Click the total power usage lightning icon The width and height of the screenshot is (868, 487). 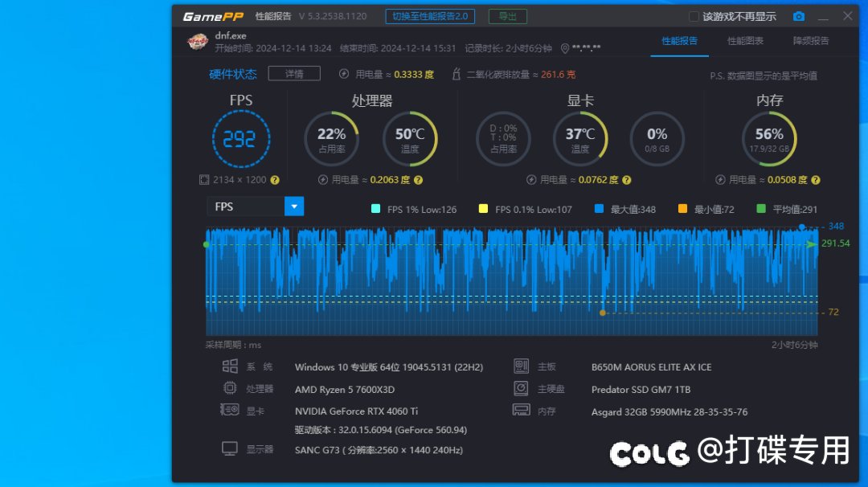pos(344,74)
